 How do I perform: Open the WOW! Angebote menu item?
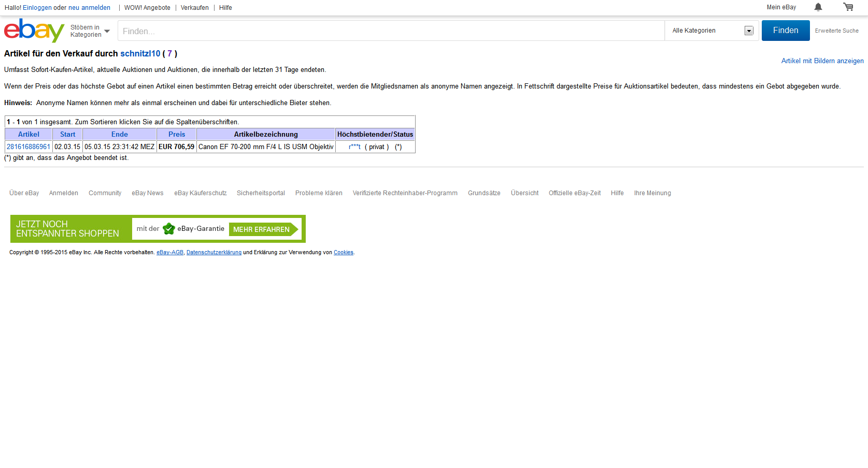[147, 8]
